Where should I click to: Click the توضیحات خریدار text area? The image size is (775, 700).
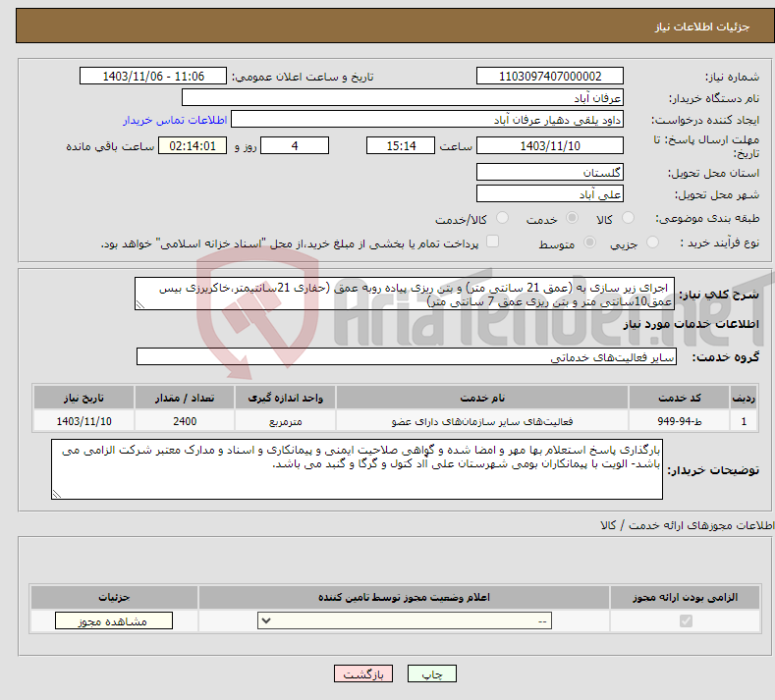[x=357, y=469]
